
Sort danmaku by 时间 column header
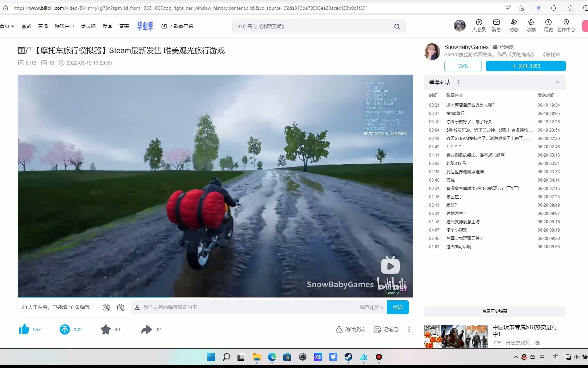(x=433, y=95)
